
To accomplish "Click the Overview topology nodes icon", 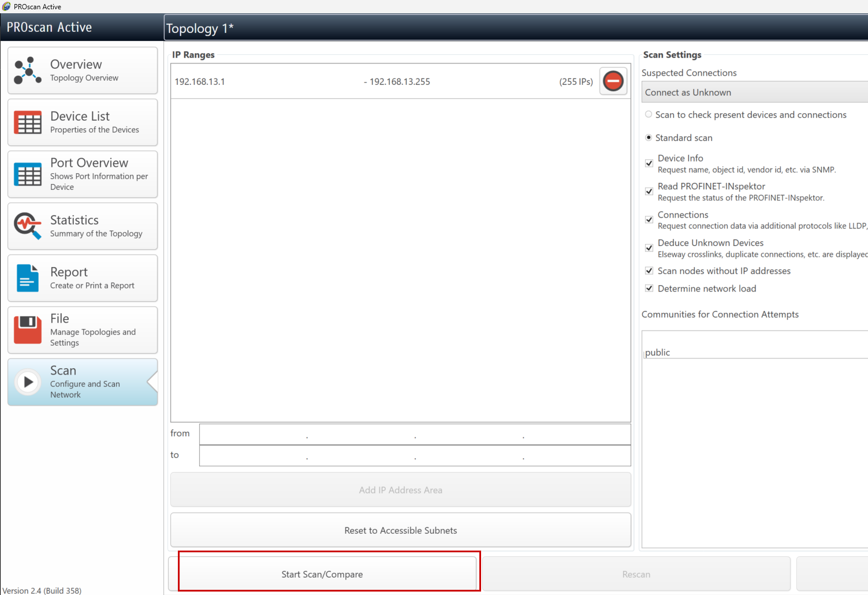I will point(27,70).
